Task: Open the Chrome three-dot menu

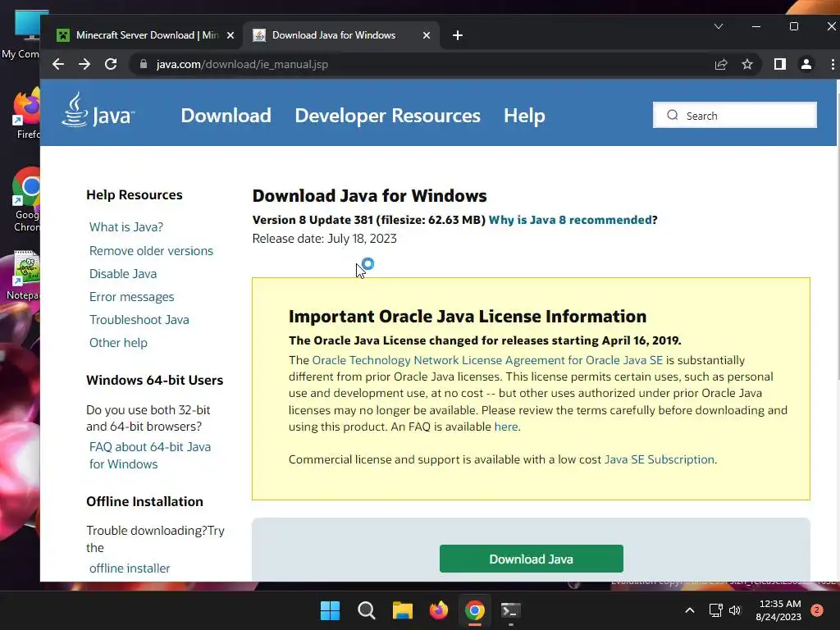Action: click(x=833, y=64)
